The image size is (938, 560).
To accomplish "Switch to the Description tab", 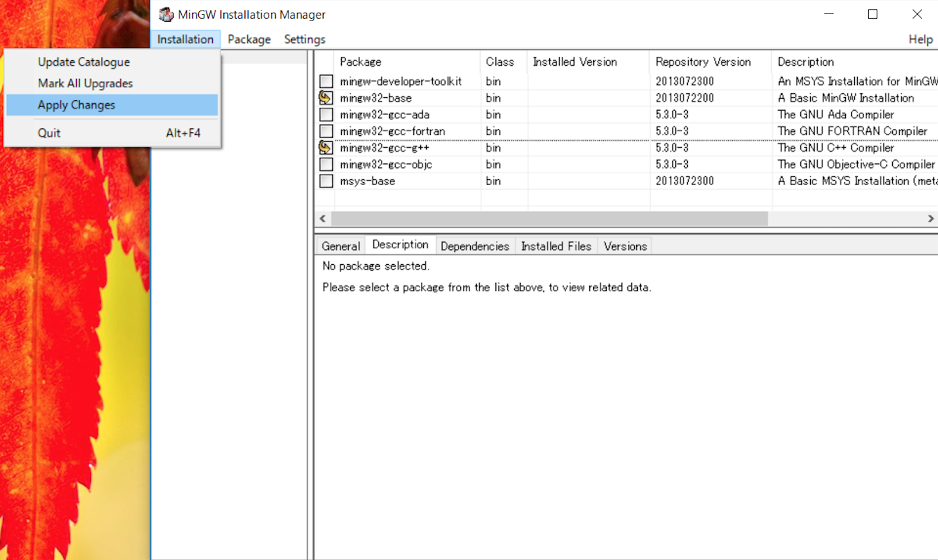I will [400, 245].
